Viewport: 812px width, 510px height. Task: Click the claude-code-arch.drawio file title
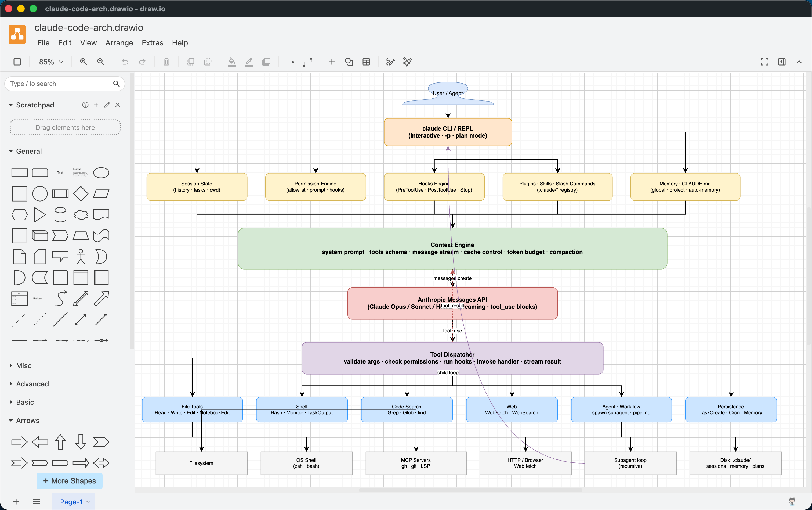[x=89, y=27]
